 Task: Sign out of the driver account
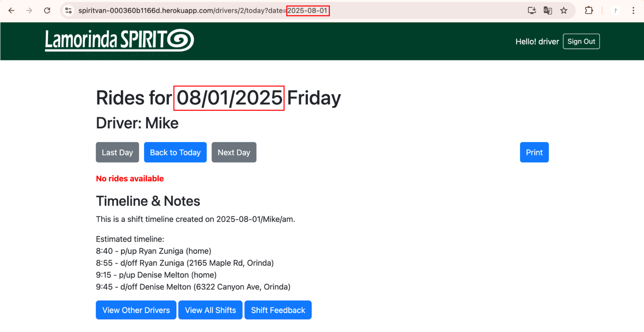[581, 41]
